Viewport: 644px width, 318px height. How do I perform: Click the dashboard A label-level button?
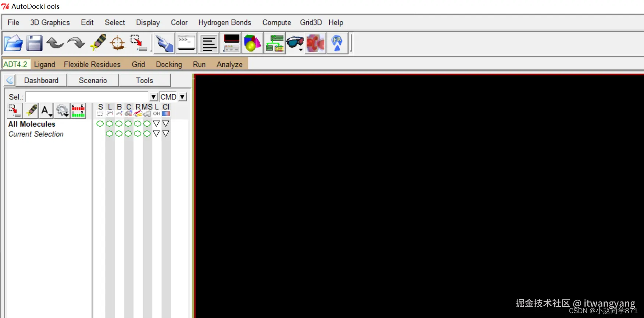tap(46, 110)
